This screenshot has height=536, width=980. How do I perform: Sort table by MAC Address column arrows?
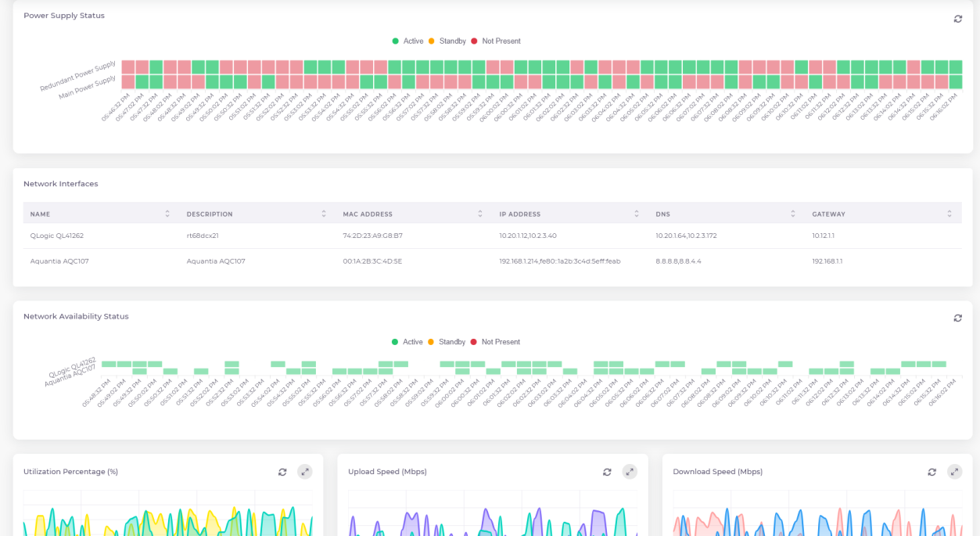[x=480, y=214]
